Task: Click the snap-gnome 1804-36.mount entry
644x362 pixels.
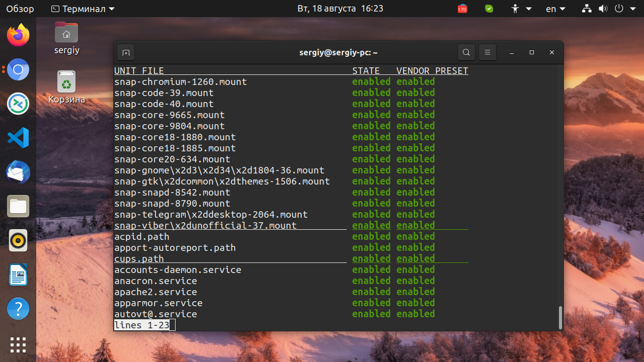Action: point(219,170)
